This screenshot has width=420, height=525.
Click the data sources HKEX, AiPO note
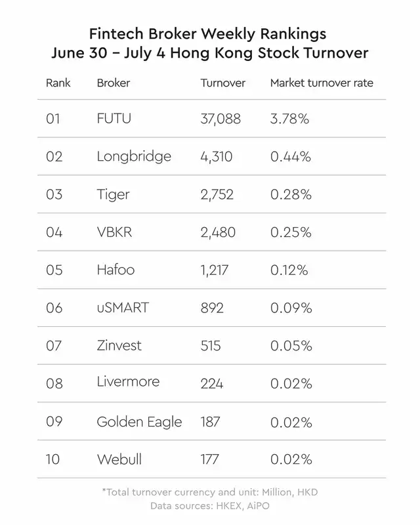[209, 505]
